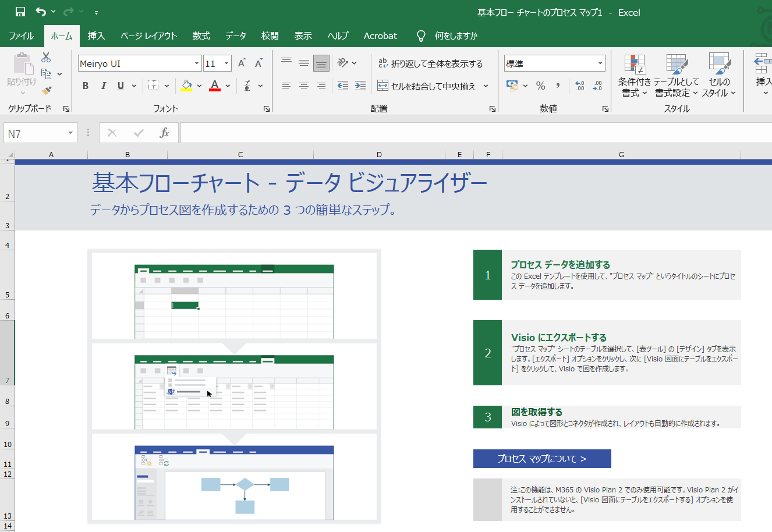Click the Format Painter brush icon
The width and height of the screenshot is (772, 532).
point(47,91)
